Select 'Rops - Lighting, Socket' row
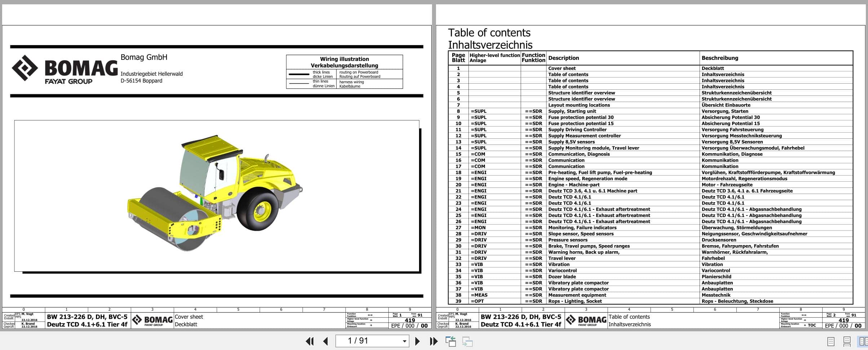The image size is (868, 350). click(650, 301)
